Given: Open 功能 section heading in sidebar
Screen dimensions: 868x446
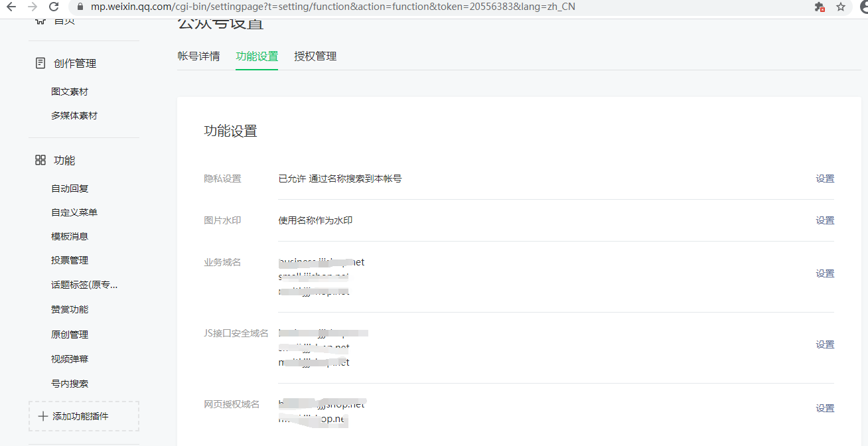Looking at the screenshot, I should tap(64, 160).
